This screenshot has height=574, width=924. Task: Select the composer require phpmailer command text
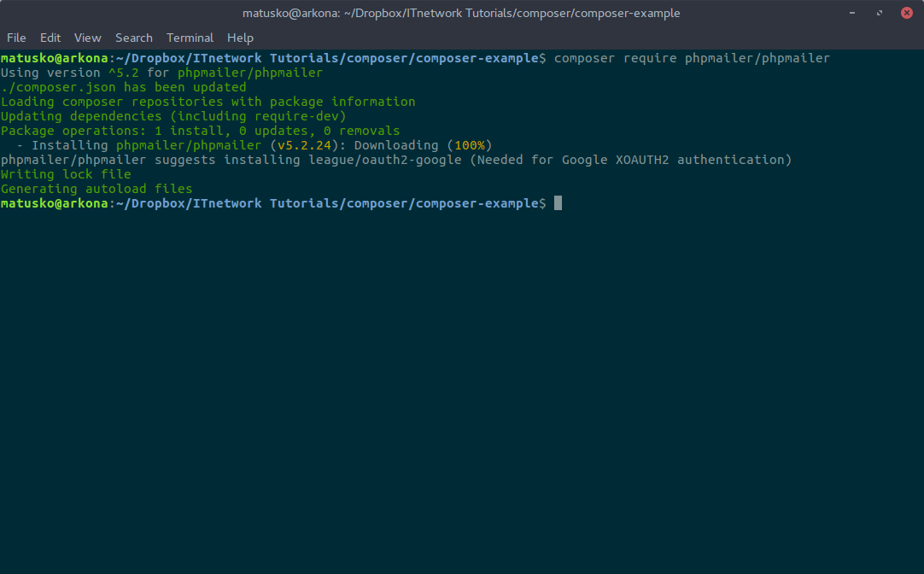[x=691, y=58]
